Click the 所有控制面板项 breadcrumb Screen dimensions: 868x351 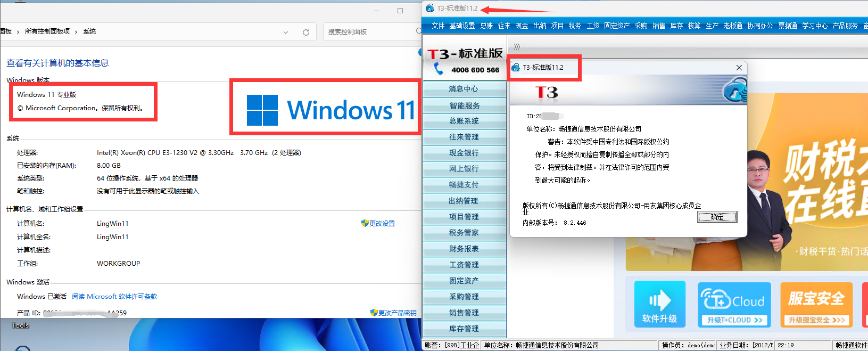point(47,31)
